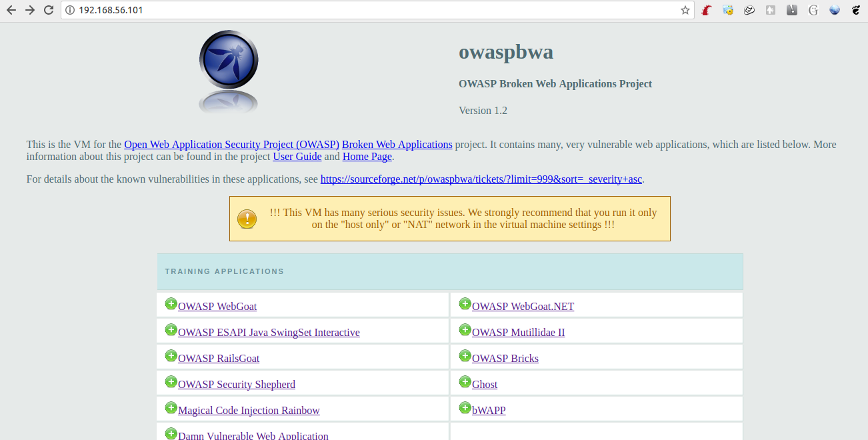Viewport: 868px width, 440px height.
Task: Open the Ghost application link
Action: click(x=485, y=385)
